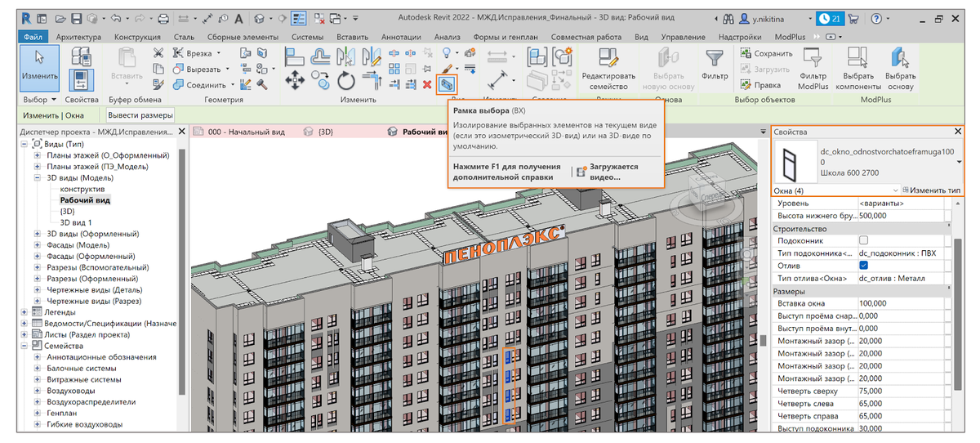This screenshot has height=443, width=980.
Task: Click the Open folder icon in quick access toolbar
Action: (x=60, y=18)
